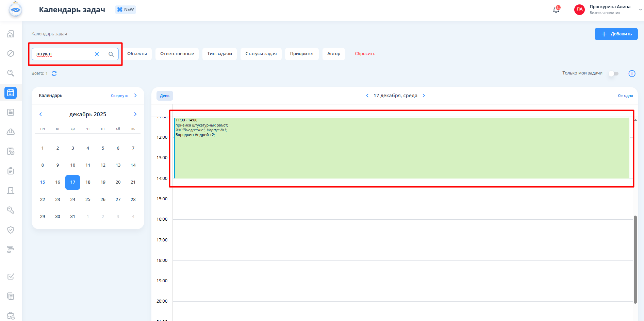Open the calendar section in sidebar
The width and height of the screenshot is (644, 321).
click(x=11, y=93)
